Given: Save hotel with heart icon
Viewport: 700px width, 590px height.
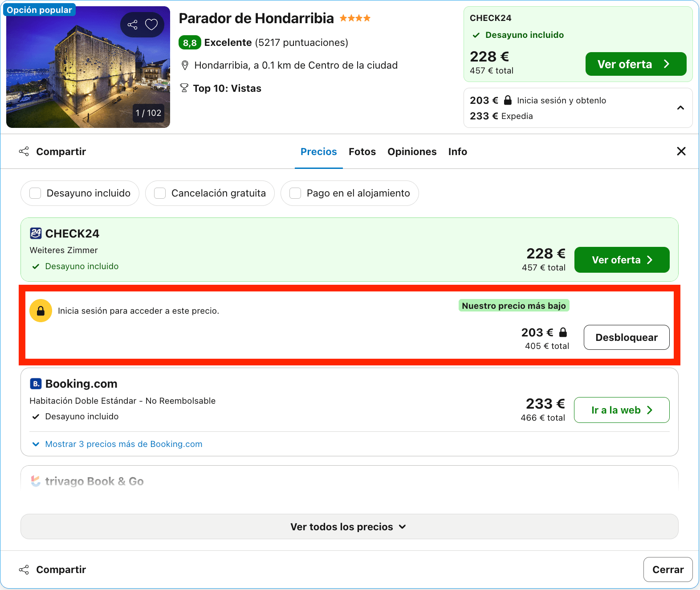Looking at the screenshot, I should (x=151, y=25).
